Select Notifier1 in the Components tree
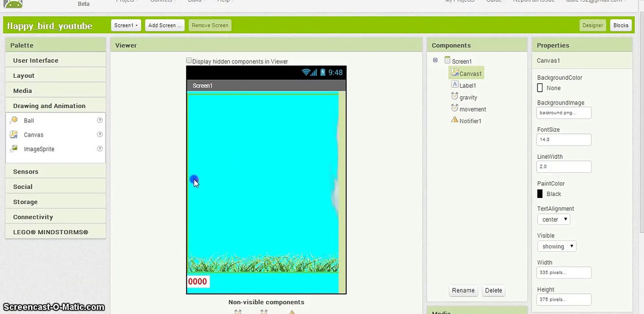Image resolution: width=644 pixels, height=314 pixels. click(470, 121)
